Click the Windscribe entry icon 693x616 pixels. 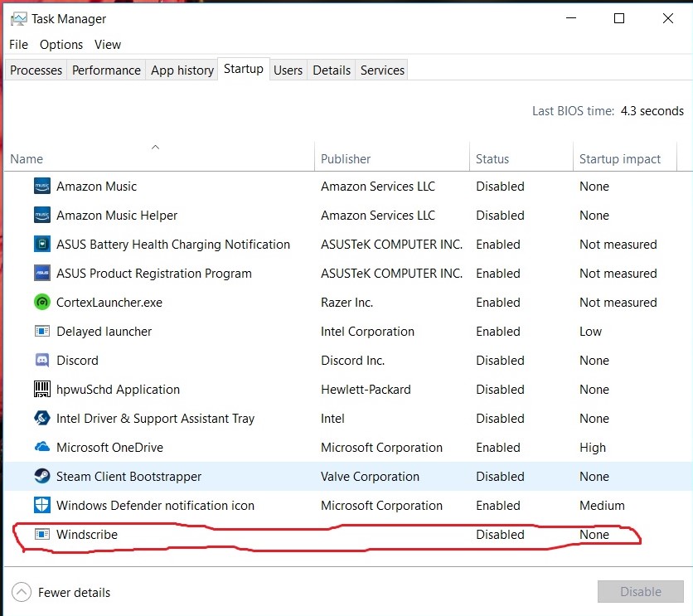point(42,534)
